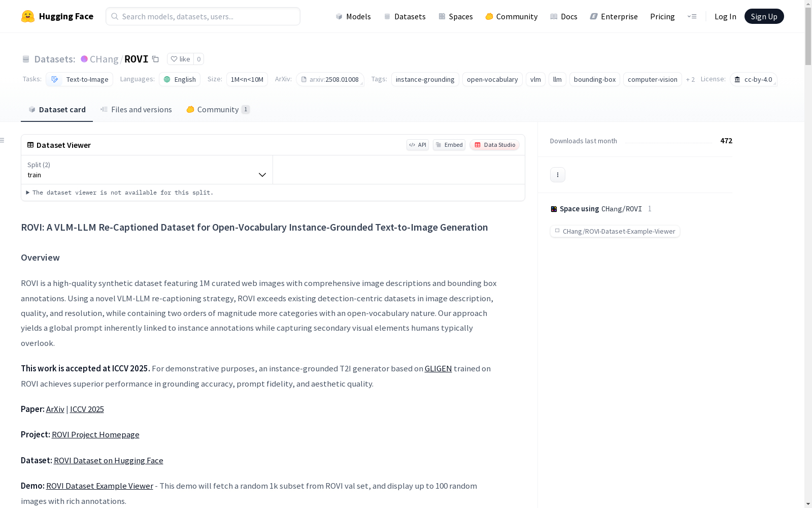
Task: Go to Datasets in top navigation
Action: [404, 16]
